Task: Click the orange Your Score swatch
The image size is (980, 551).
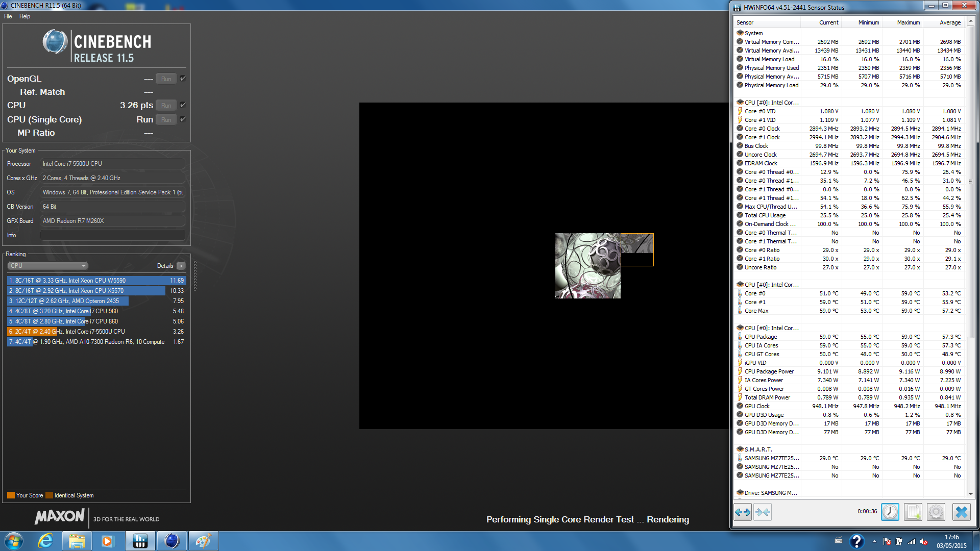Action: 11,495
